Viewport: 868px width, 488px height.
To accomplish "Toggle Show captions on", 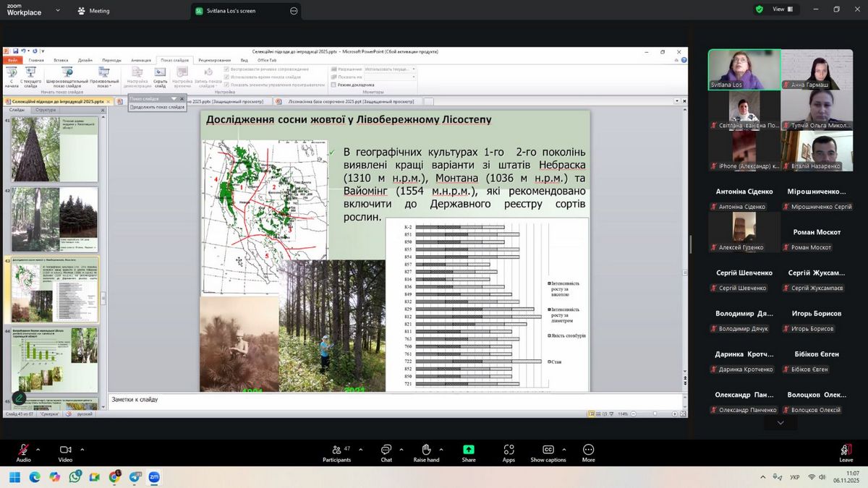I will 548,453.
